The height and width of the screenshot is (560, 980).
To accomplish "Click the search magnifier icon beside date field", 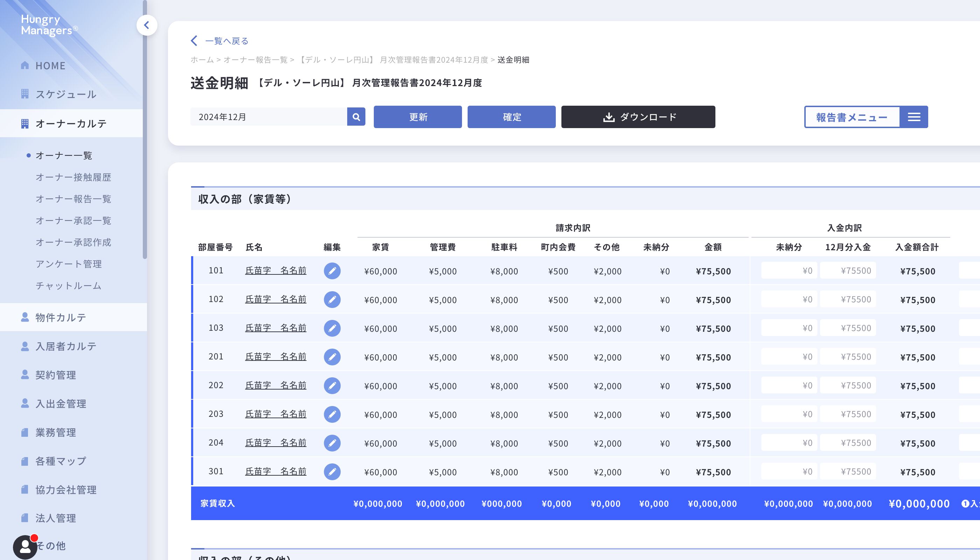I will coord(356,117).
